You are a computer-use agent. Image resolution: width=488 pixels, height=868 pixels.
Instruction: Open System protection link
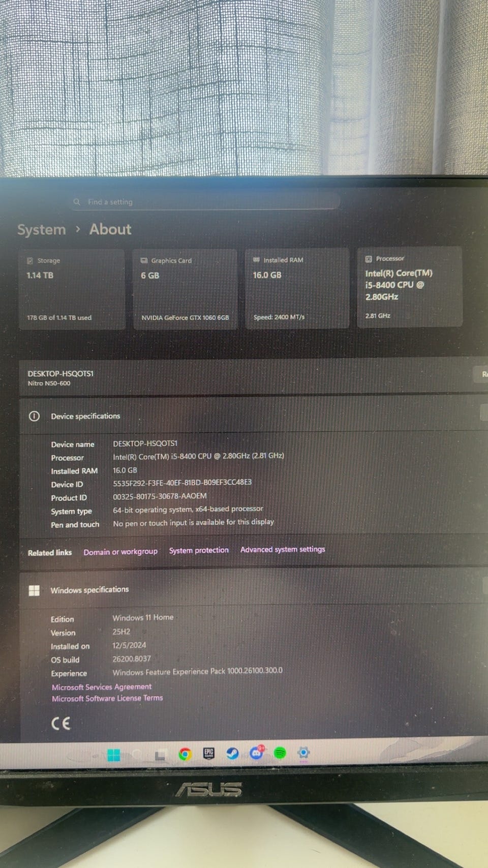tap(199, 550)
